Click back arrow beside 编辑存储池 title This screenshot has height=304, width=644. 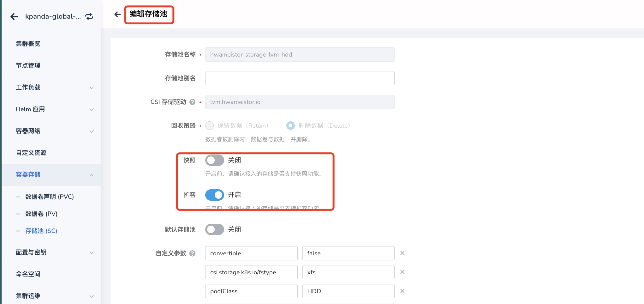[117, 14]
